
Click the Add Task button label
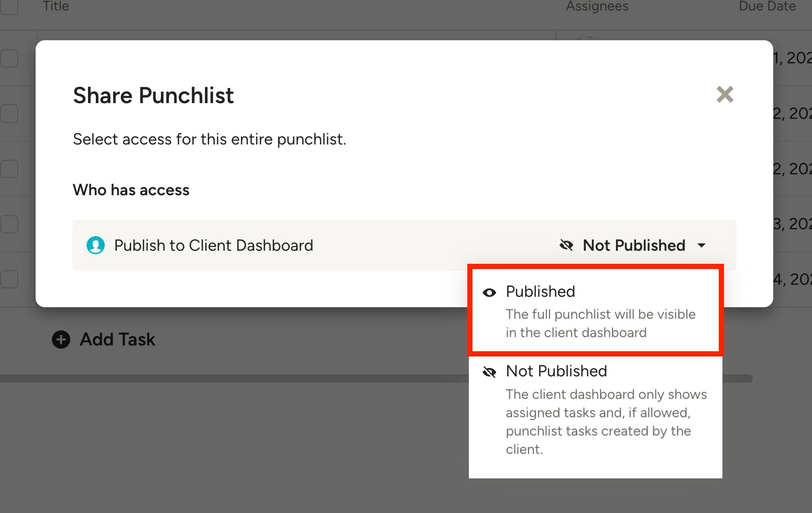117,340
